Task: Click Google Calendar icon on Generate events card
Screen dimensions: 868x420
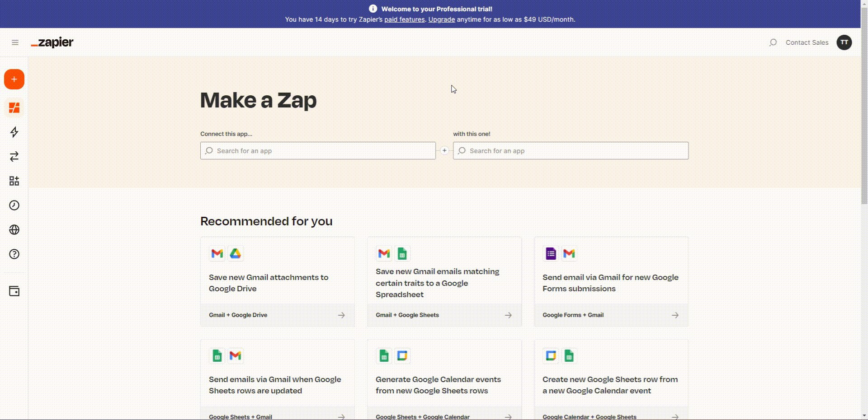Action: click(x=402, y=356)
